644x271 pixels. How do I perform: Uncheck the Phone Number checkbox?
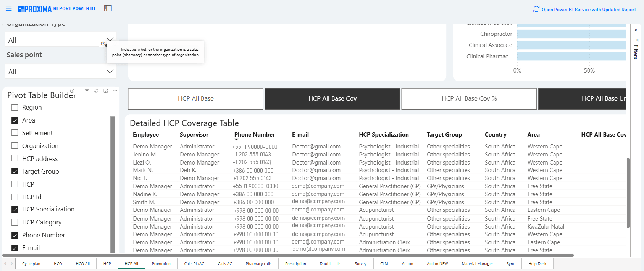(x=15, y=235)
